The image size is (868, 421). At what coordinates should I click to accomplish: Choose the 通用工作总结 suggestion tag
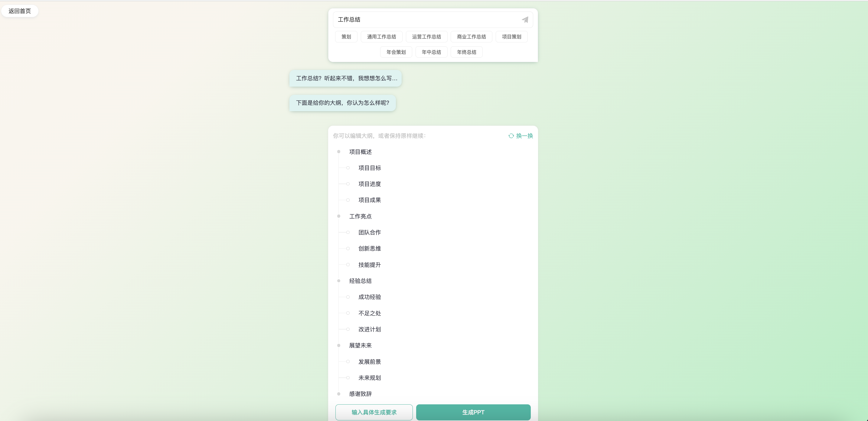[381, 37]
